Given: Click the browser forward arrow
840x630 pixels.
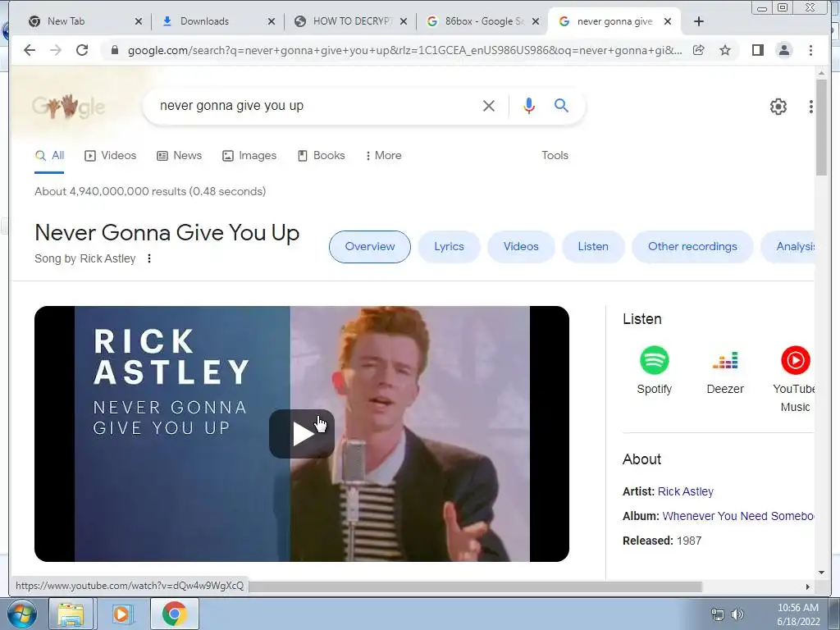Looking at the screenshot, I should 56,50.
